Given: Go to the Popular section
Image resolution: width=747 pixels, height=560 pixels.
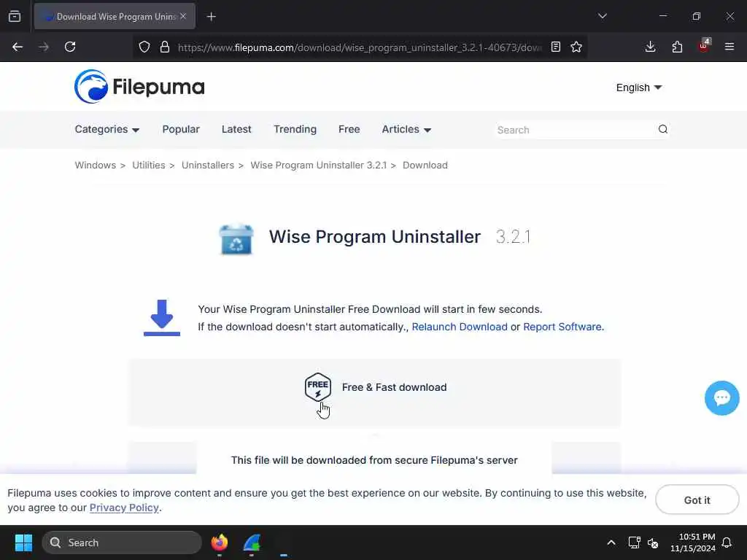Looking at the screenshot, I should coord(181,130).
